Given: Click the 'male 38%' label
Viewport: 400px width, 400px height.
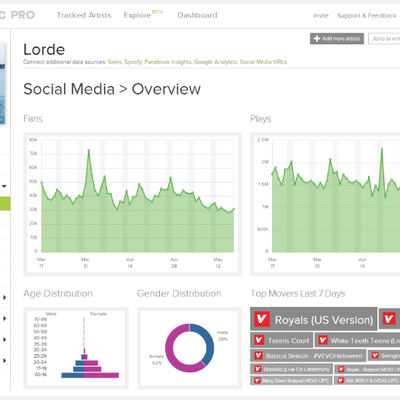Looking at the screenshot, I should [x=222, y=336].
